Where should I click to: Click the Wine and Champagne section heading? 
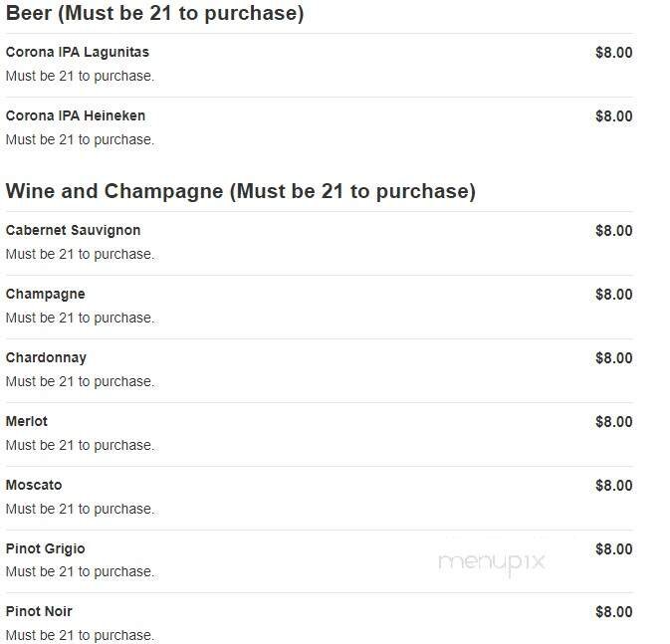pos(240,191)
